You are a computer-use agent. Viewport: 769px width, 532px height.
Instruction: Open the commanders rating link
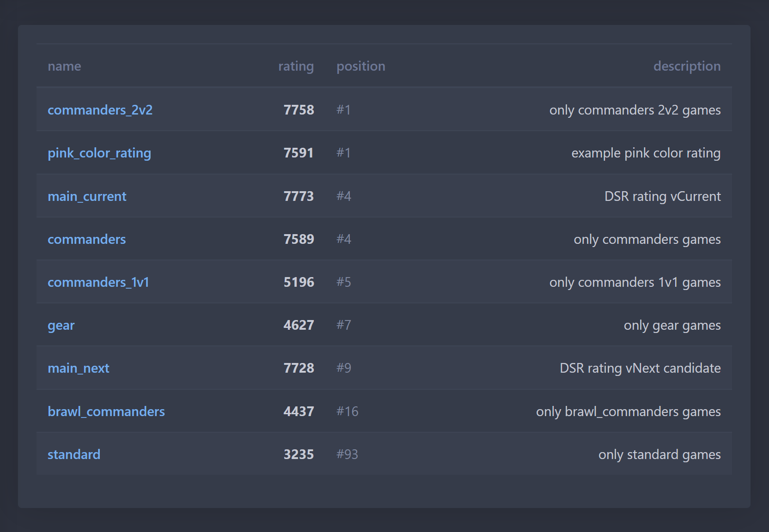(86, 239)
